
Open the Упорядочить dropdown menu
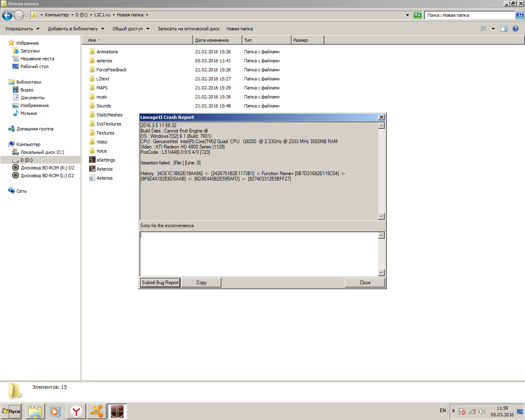22,29
